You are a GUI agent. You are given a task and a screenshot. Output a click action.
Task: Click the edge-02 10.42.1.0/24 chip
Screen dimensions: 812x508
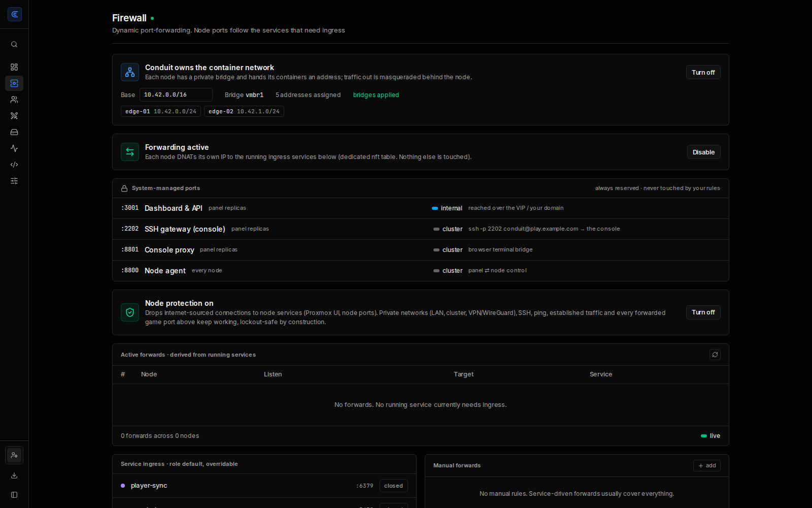(244, 111)
